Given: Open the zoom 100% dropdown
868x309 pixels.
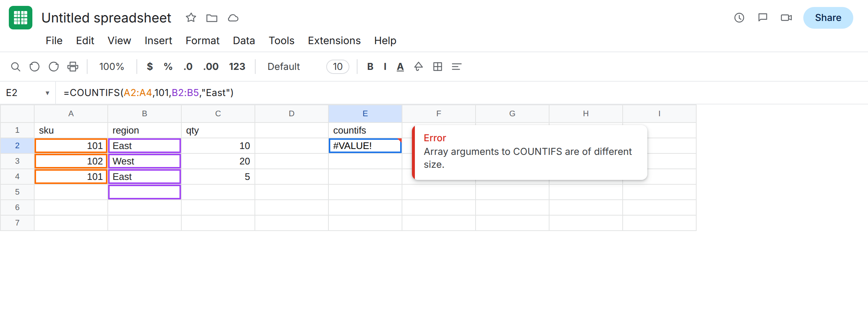Looking at the screenshot, I should pos(111,67).
